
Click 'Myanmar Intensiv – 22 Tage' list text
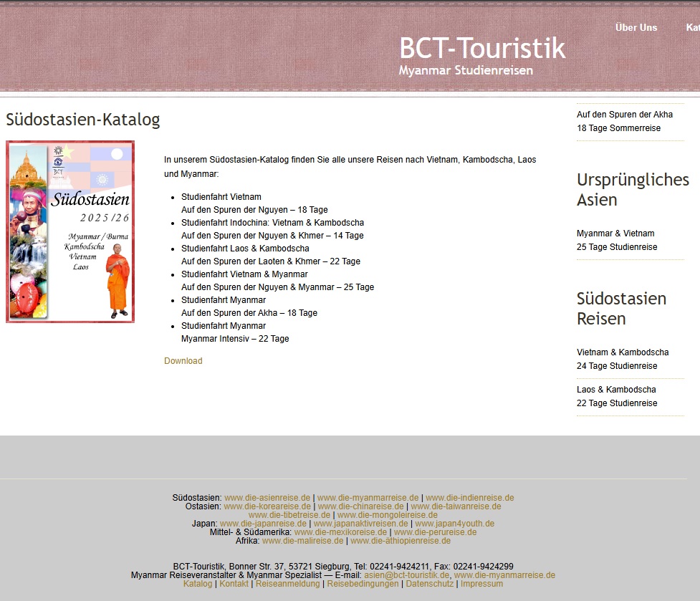coord(235,339)
